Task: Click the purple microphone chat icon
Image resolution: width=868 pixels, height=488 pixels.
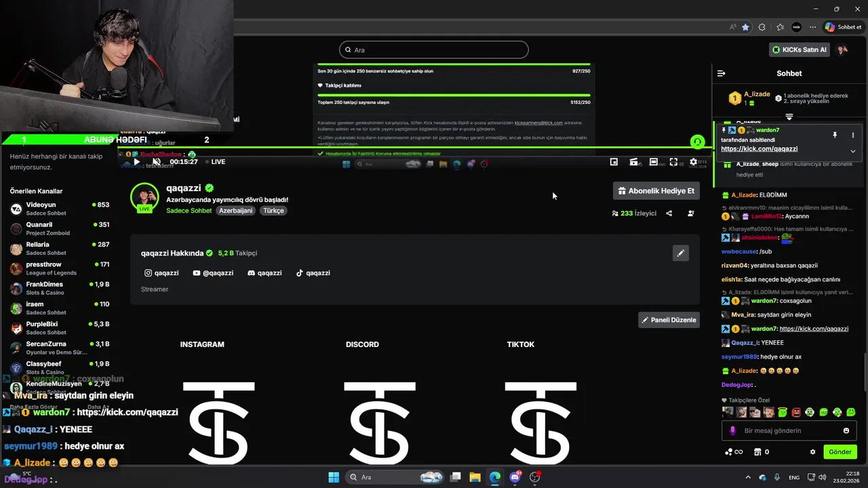Action: tap(732, 430)
